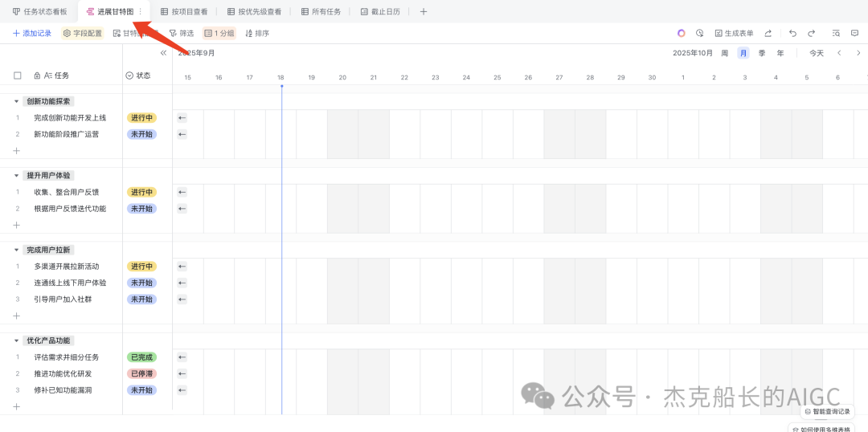Open the 排序 sort options

pyautogui.click(x=257, y=33)
